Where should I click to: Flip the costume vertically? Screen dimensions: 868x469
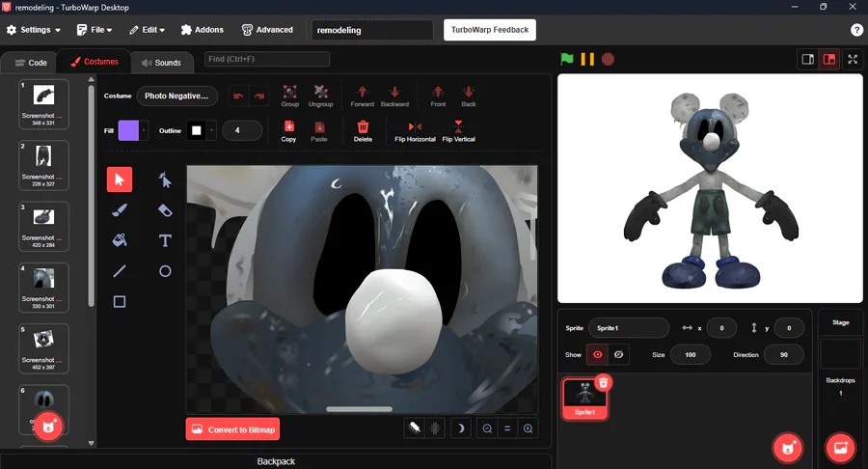[458, 131]
